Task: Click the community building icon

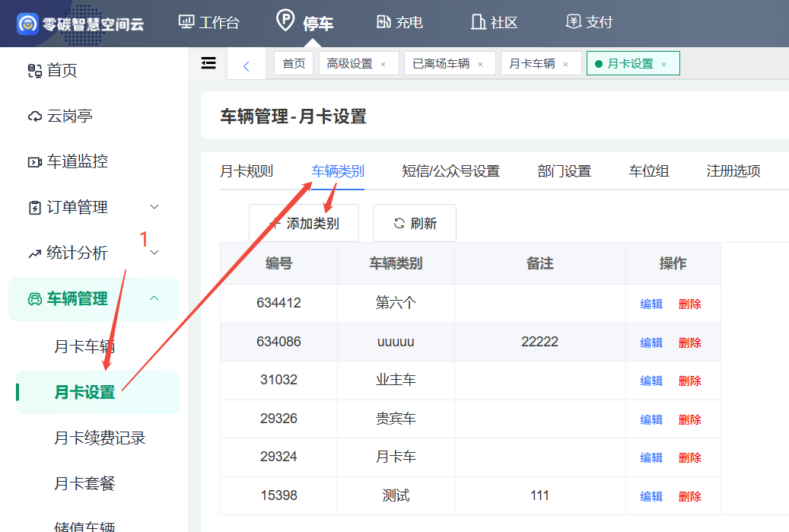Action: click(478, 21)
